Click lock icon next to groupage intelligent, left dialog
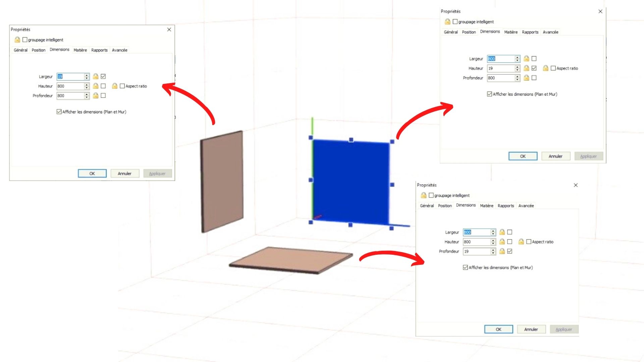 [x=17, y=40]
